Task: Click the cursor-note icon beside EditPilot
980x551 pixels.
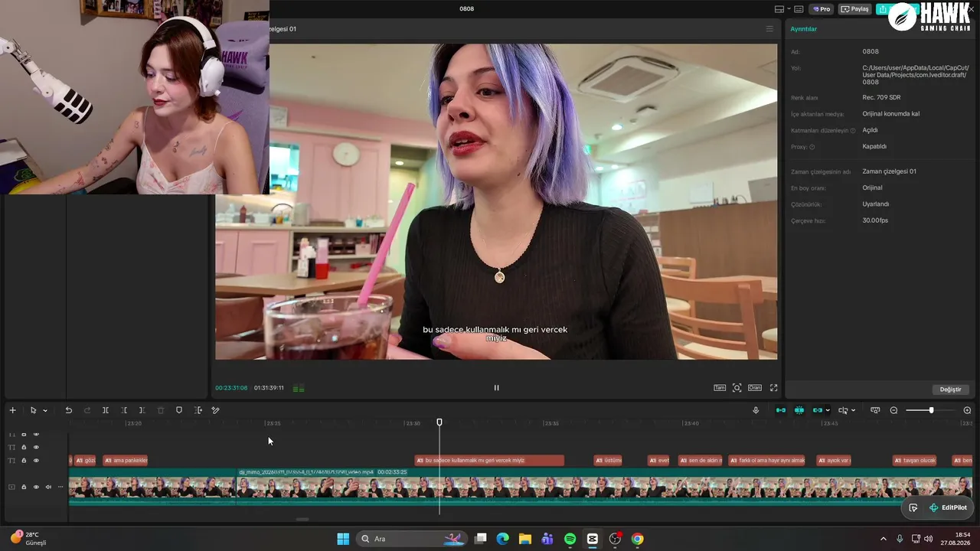Action: (x=913, y=507)
